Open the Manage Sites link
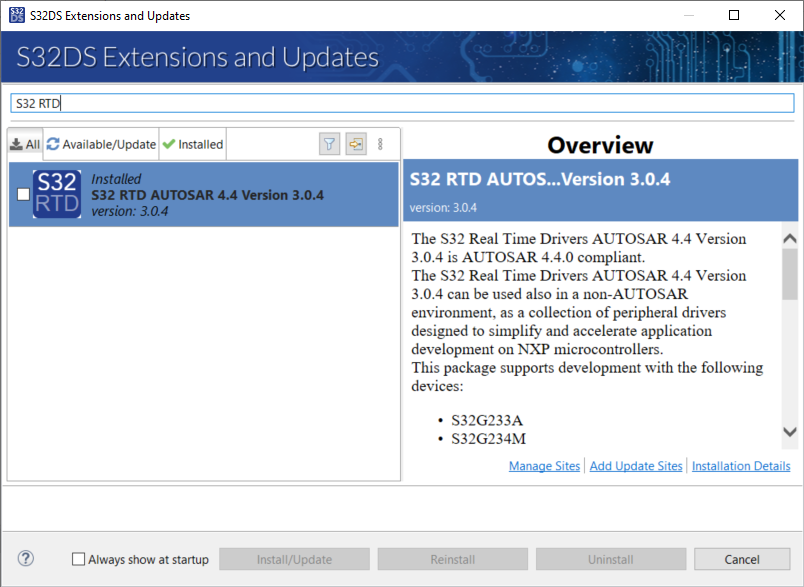 544,466
